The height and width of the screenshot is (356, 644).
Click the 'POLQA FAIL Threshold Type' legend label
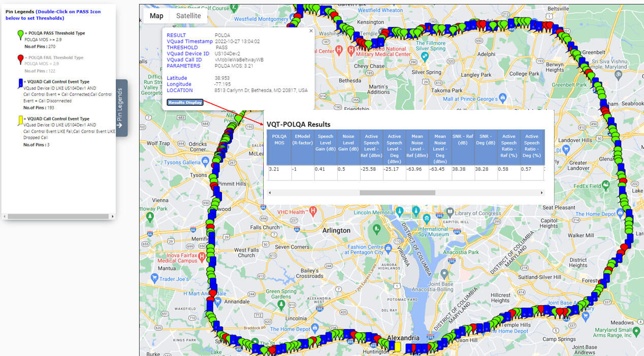(x=56, y=57)
